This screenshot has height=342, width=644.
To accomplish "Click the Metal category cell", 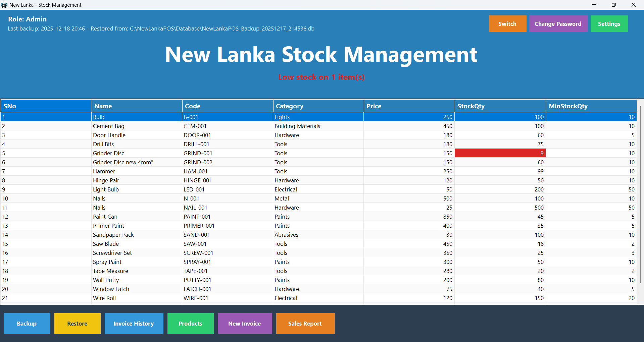I will coord(318,198).
